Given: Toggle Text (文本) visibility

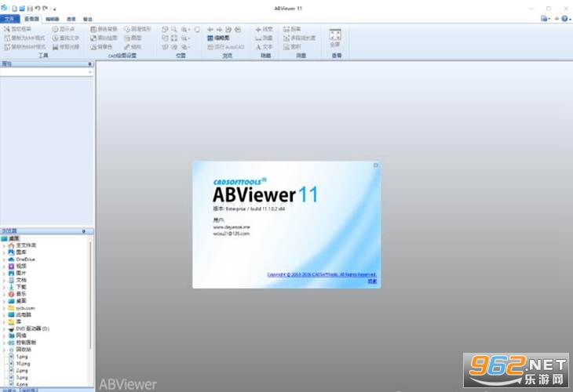Looking at the screenshot, I should (x=264, y=47).
